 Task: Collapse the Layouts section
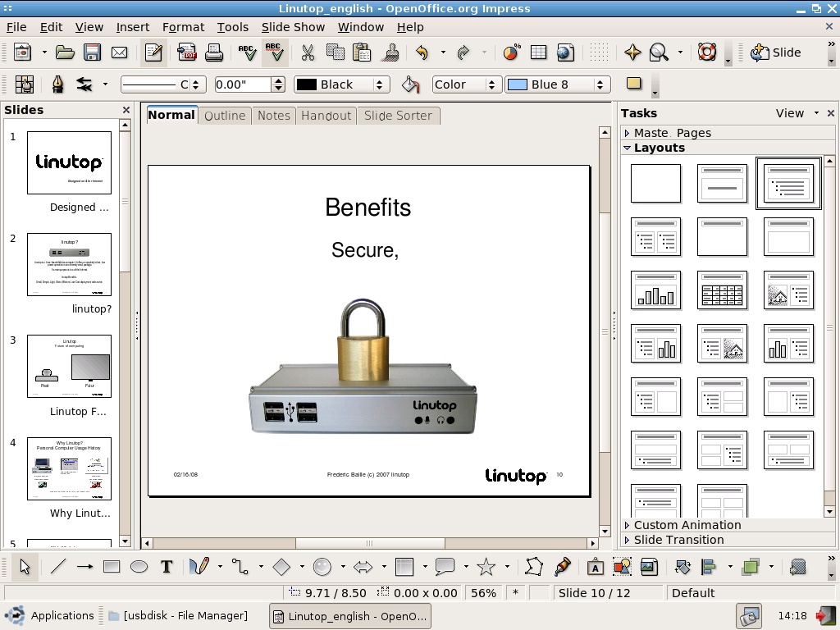660,148
